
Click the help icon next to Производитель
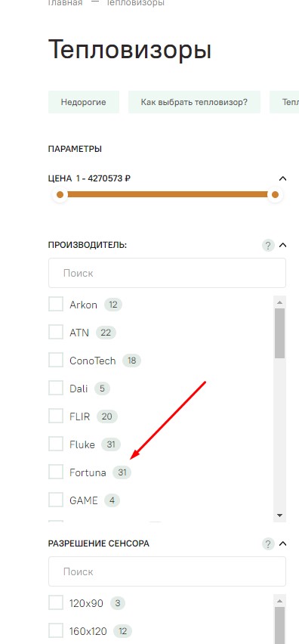(x=268, y=246)
